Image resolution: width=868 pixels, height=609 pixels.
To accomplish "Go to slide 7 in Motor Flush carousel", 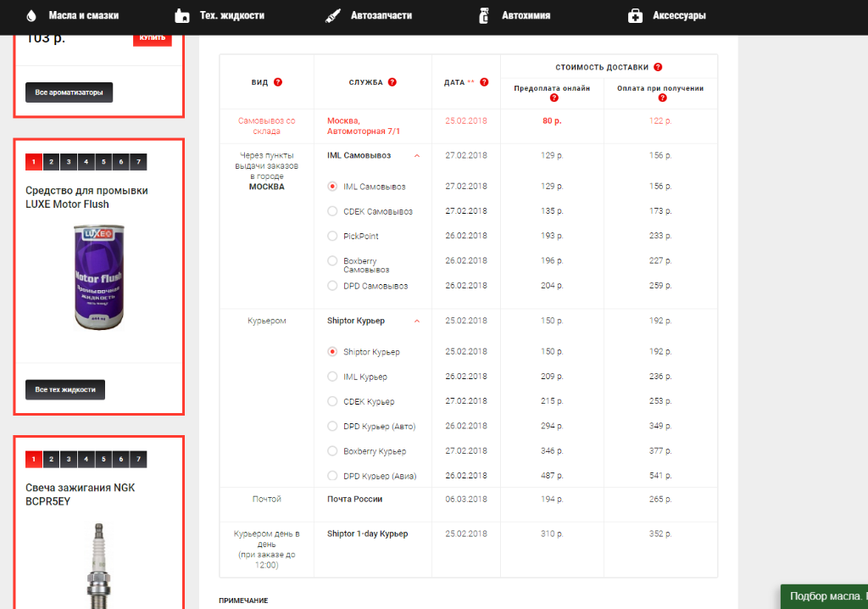I will [x=138, y=162].
